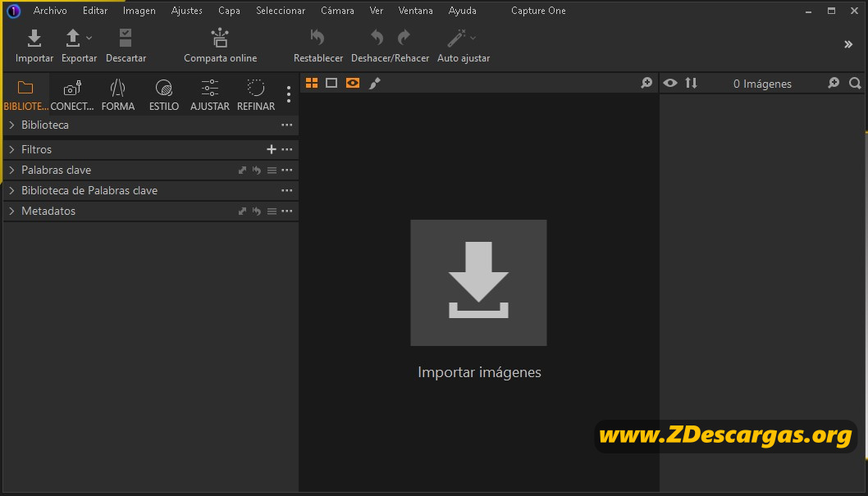Click the Importar imágenes label

tap(479, 372)
